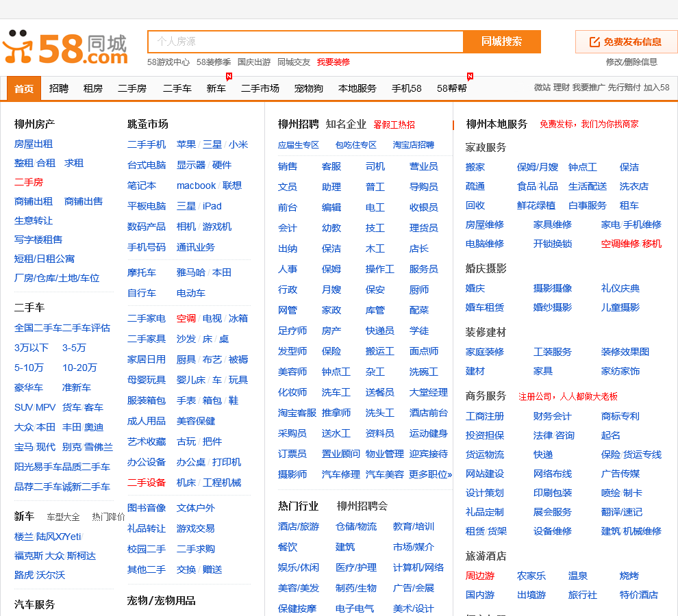Image resolution: width=678 pixels, height=616 pixels.
Task: Click the 楼兰 new car link
Action: (x=24, y=537)
